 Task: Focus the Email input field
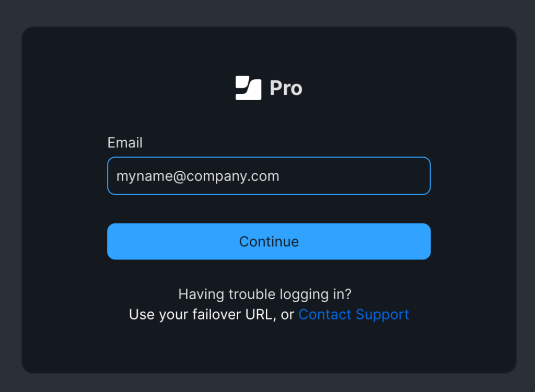click(269, 176)
